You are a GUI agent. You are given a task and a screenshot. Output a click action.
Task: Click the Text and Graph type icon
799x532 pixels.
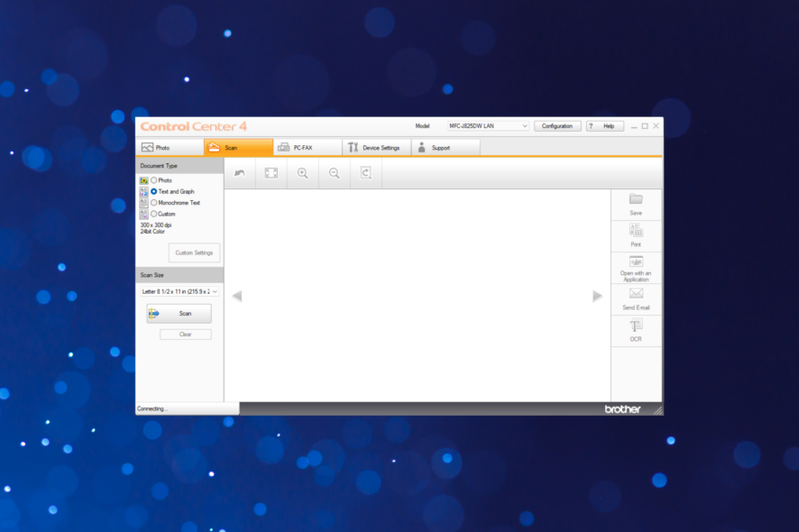point(143,191)
